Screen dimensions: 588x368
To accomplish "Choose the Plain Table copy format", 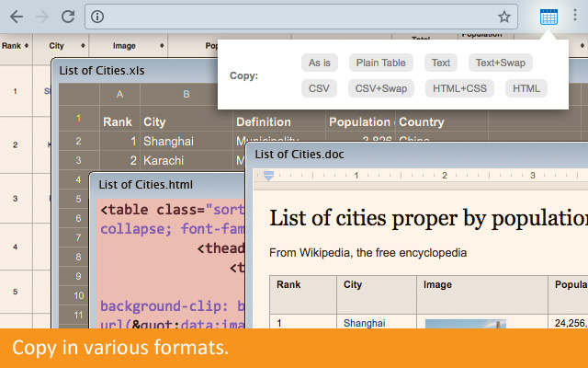I will tap(380, 63).
